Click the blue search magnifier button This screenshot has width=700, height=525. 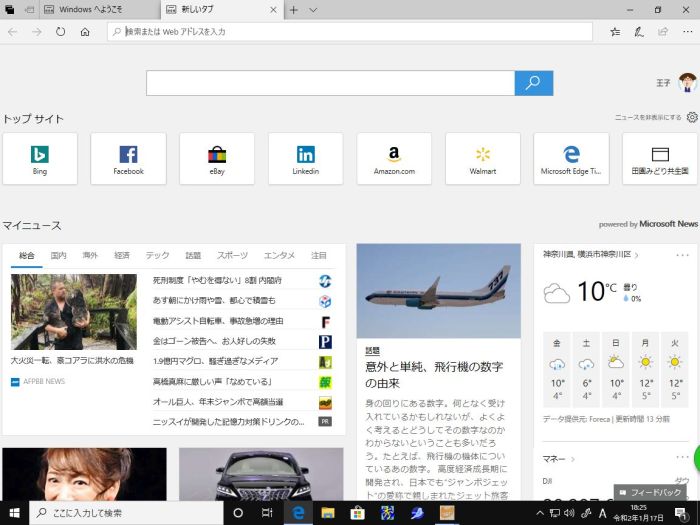pos(534,83)
